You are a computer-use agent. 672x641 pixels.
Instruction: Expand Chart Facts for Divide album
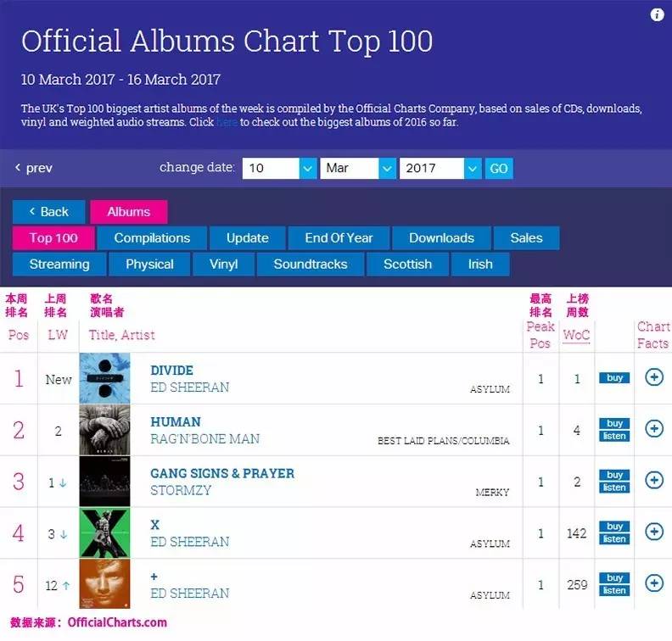pos(653,377)
